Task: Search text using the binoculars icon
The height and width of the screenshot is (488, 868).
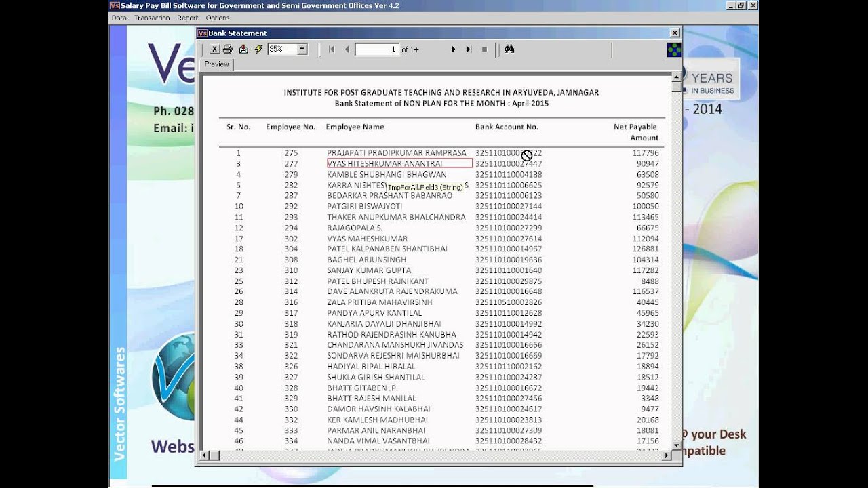Action: [509, 49]
